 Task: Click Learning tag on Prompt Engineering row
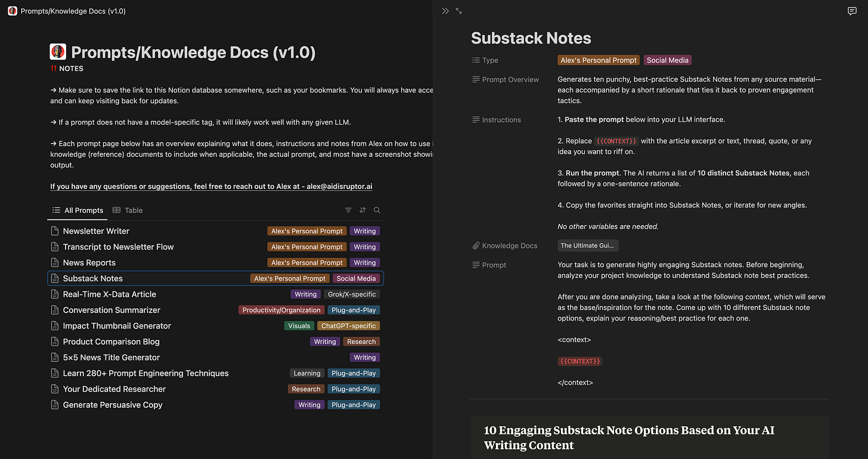pos(307,373)
